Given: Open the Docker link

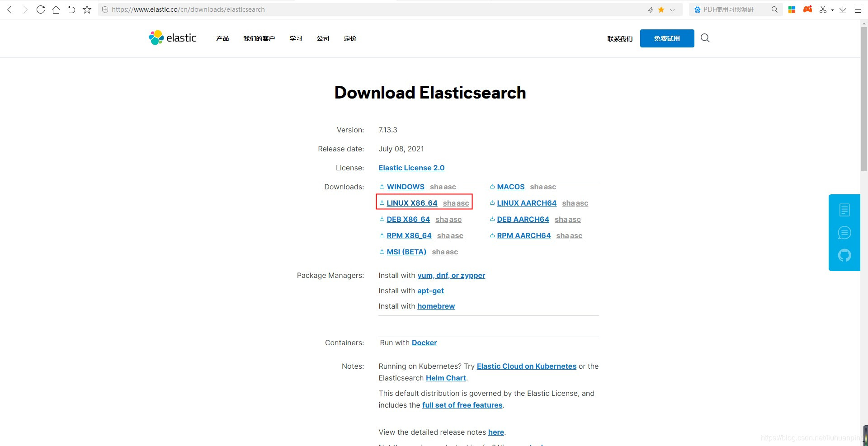Looking at the screenshot, I should [x=424, y=343].
